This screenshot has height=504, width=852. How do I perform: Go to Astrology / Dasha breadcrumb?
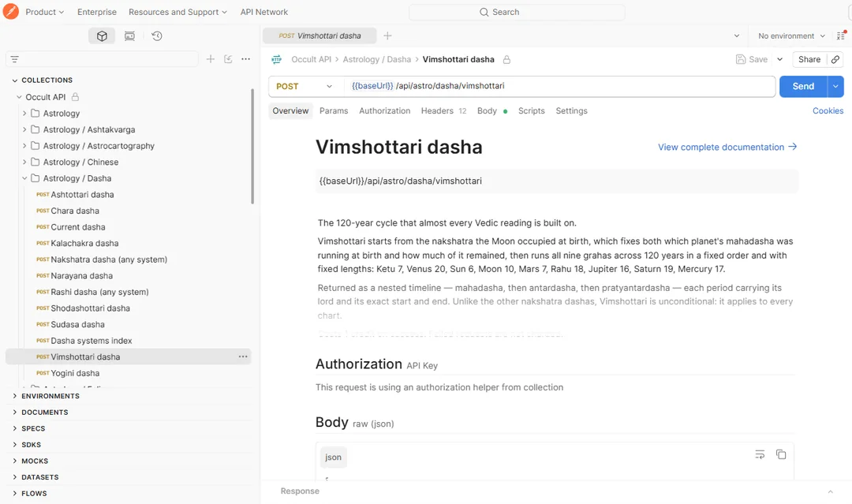(376, 59)
